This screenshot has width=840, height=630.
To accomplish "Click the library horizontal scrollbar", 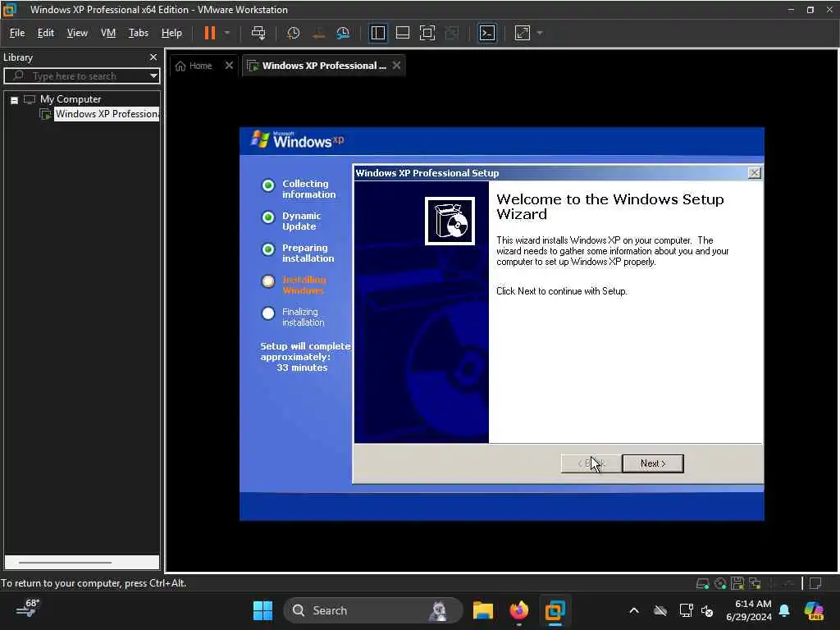I will tap(65, 563).
